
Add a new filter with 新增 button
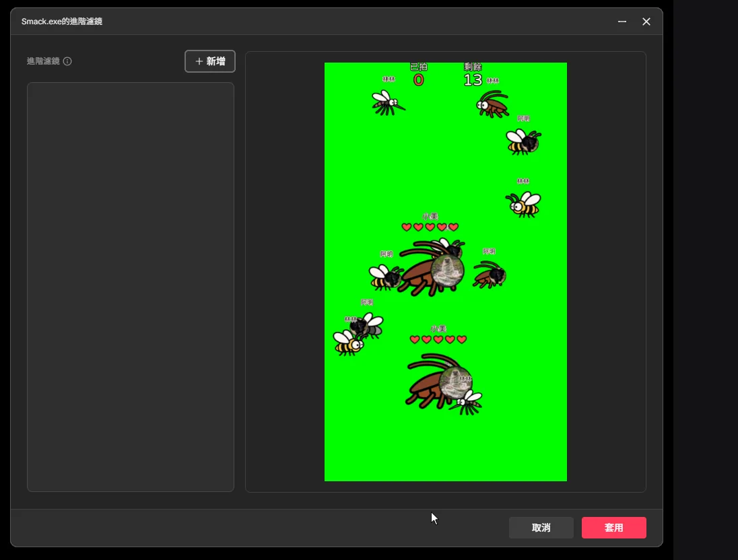click(x=210, y=61)
